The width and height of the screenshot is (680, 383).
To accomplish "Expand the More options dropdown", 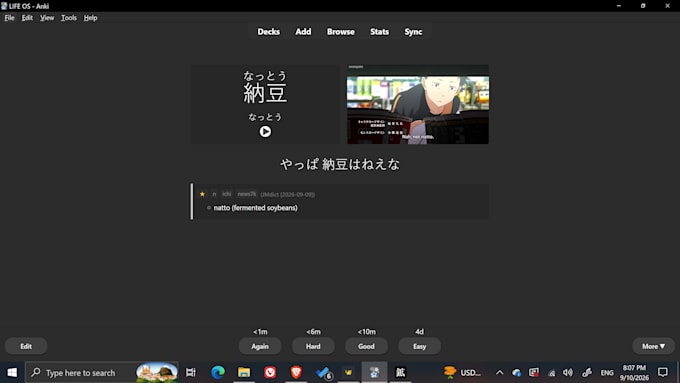I will pos(653,346).
